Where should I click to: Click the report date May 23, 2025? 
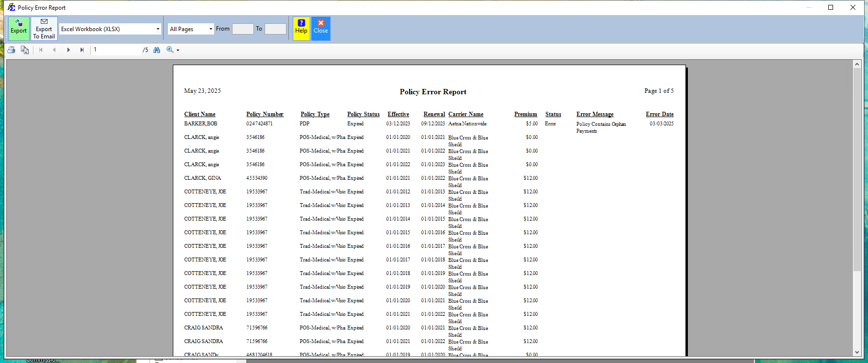[x=202, y=91]
